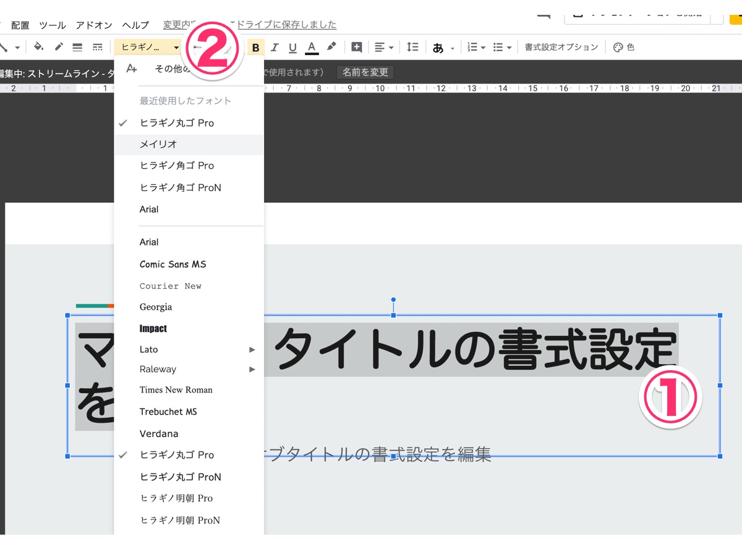Click the fill color bucket icon
The image size is (742, 560).
[x=38, y=47]
